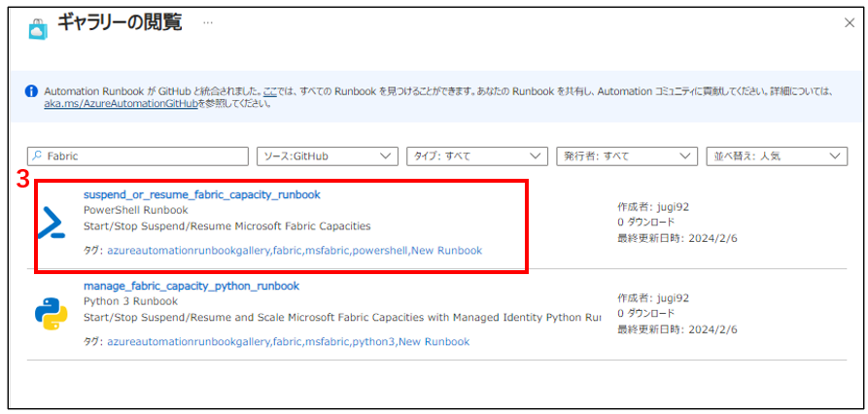Open suspend_or_resume_fabric_capacity_runbook

[202, 194]
